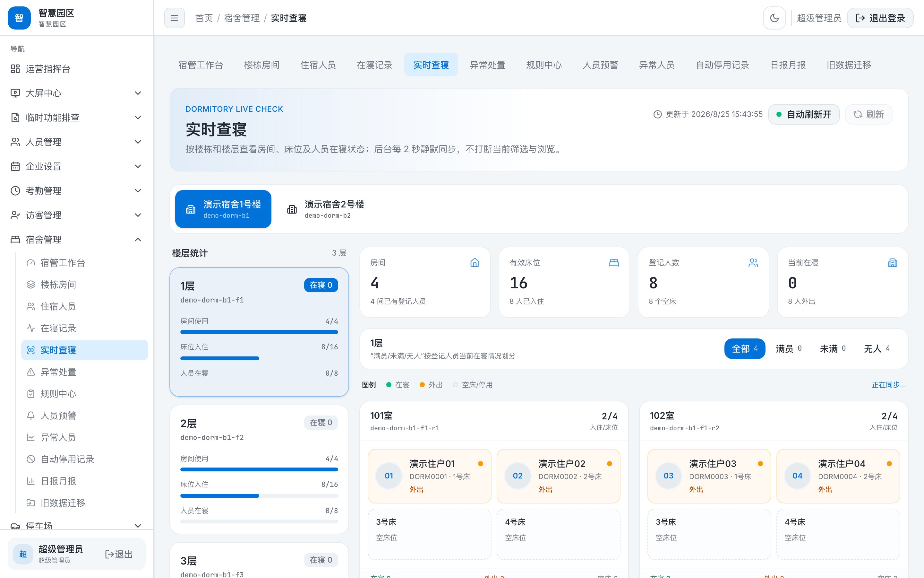This screenshot has width=924, height=578.
Task: Select the 全部 4 room filter
Action: tap(745, 349)
